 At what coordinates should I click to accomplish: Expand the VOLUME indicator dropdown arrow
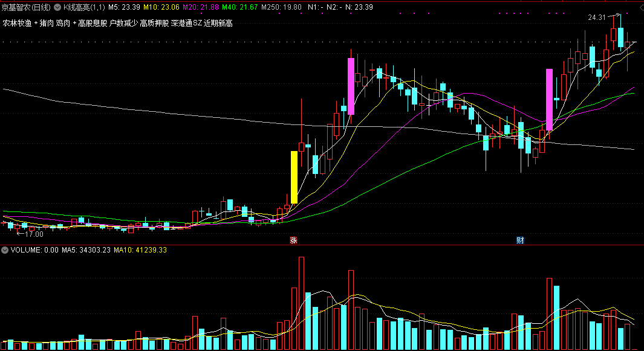click(5, 250)
